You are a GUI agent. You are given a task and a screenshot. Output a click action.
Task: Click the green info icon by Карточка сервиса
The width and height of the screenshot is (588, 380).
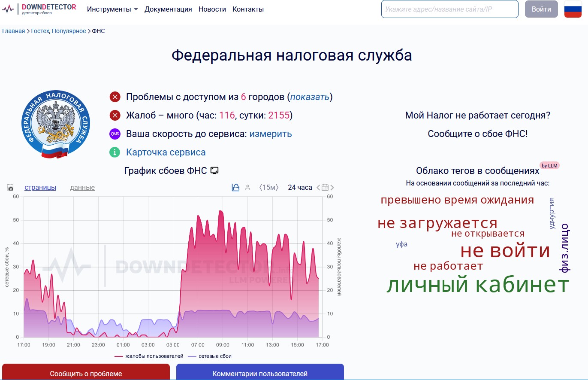115,152
